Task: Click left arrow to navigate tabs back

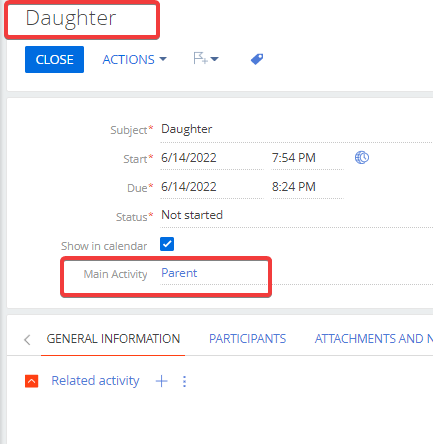Action: (x=27, y=340)
